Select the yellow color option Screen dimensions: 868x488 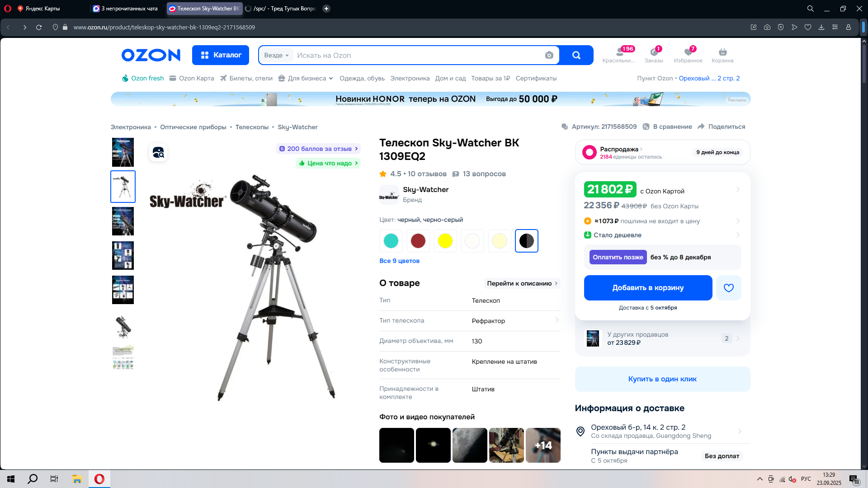(x=445, y=241)
